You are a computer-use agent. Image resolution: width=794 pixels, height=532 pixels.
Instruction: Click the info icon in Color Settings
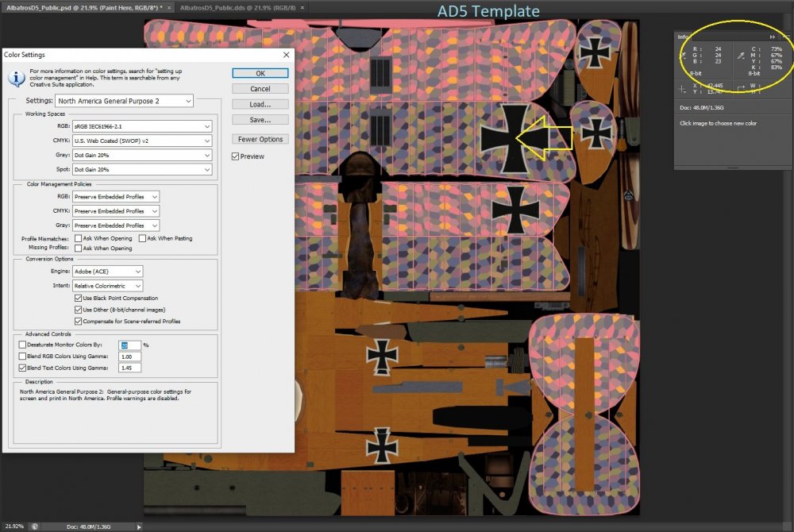click(x=13, y=78)
